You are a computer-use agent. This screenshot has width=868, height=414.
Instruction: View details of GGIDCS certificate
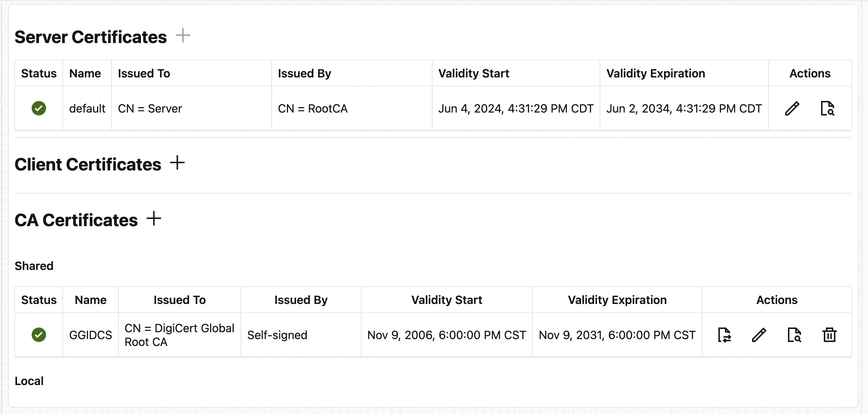click(794, 335)
